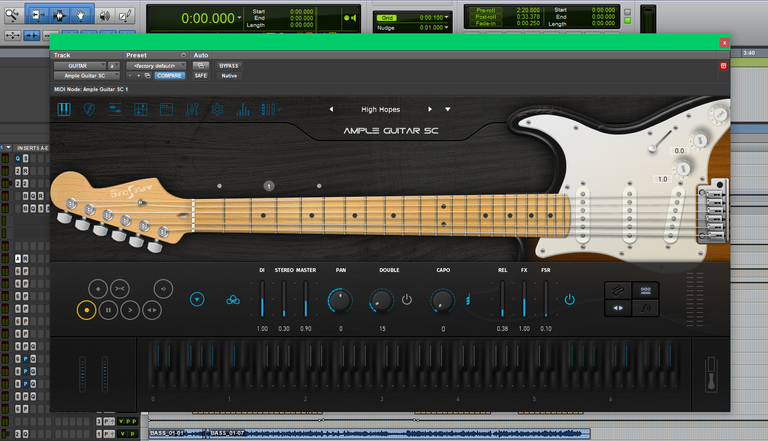Adjust the FSR slider
The image size is (768, 441).
click(x=546, y=299)
